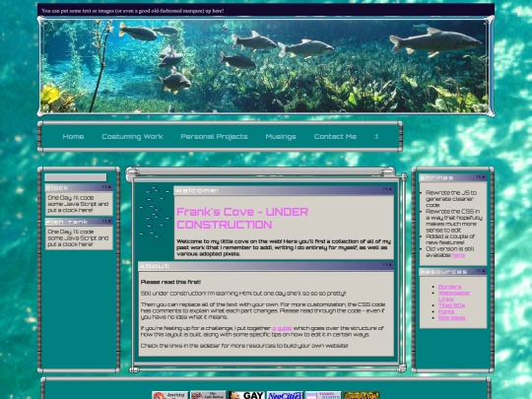This screenshot has width=532, height=399.
Task: Open the Home navigation link
Action: pyautogui.click(x=73, y=136)
